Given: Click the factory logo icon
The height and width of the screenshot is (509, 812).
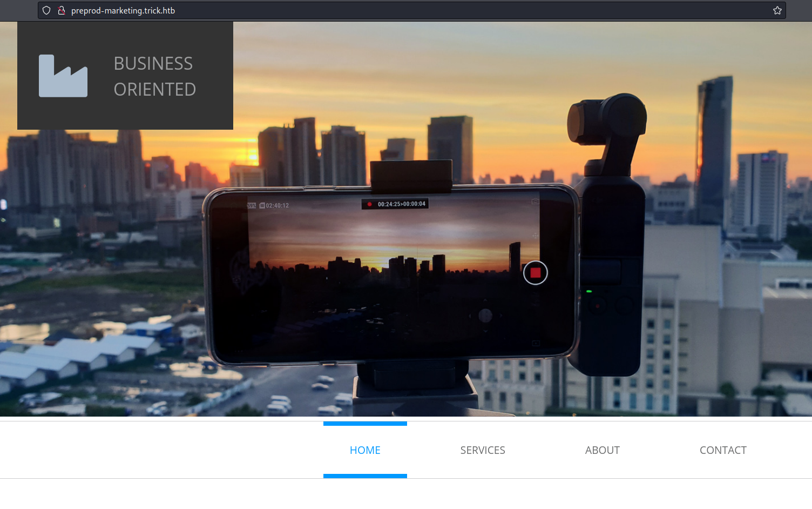Looking at the screenshot, I should pyautogui.click(x=63, y=76).
